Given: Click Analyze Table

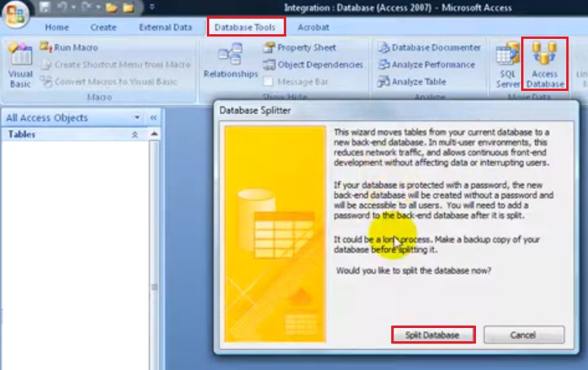Looking at the screenshot, I should pyautogui.click(x=411, y=82).
